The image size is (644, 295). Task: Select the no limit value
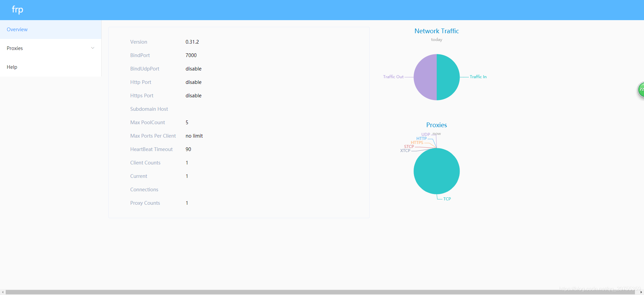tap(194, 136)
